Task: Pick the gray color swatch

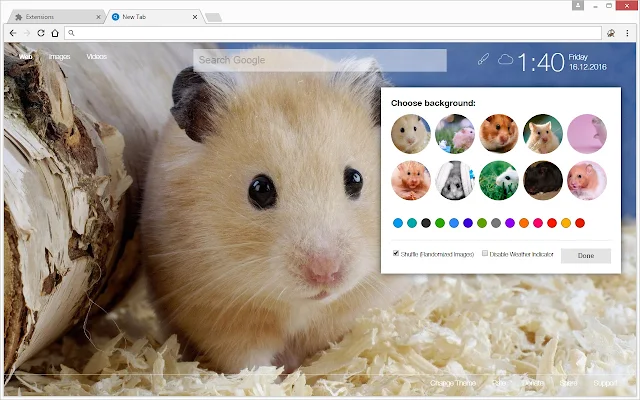Action: point(496,223)
